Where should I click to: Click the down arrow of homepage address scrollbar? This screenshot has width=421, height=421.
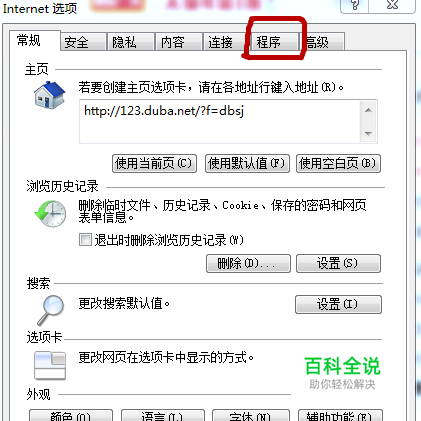(x=368, y=133)
